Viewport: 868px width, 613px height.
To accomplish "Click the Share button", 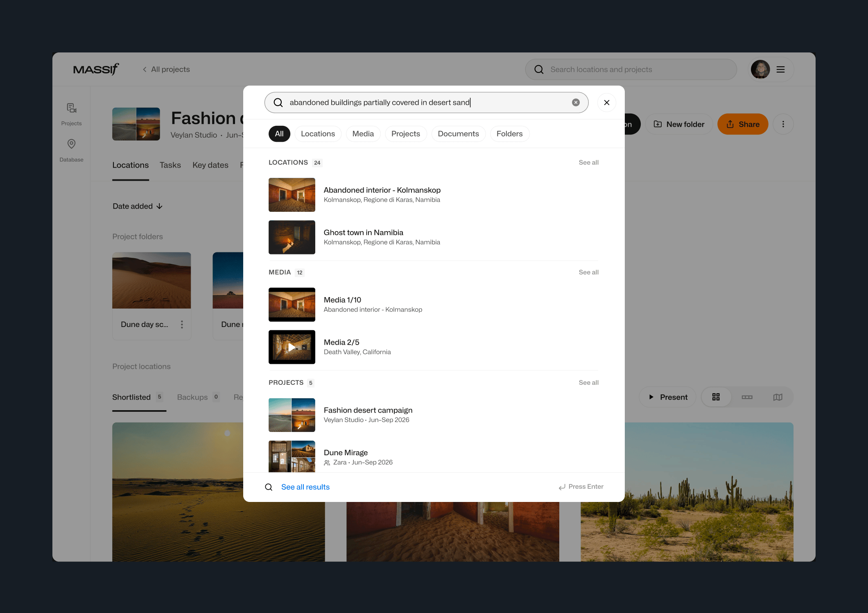I will [743, 124].
